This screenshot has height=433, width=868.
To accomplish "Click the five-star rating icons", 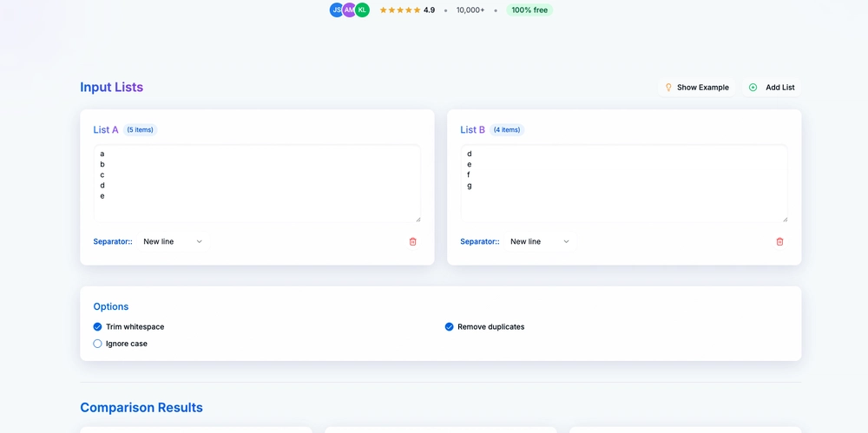I will click(400, 10).
